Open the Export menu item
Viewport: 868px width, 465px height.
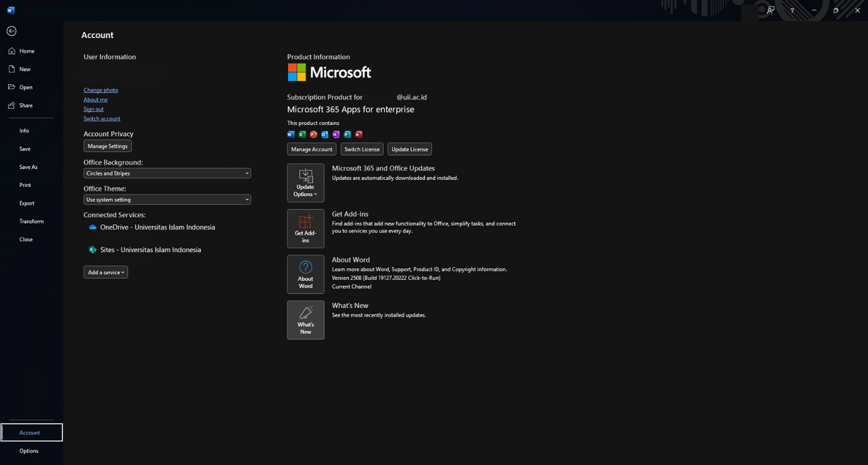pyautogui.click(x=26, y=203)
